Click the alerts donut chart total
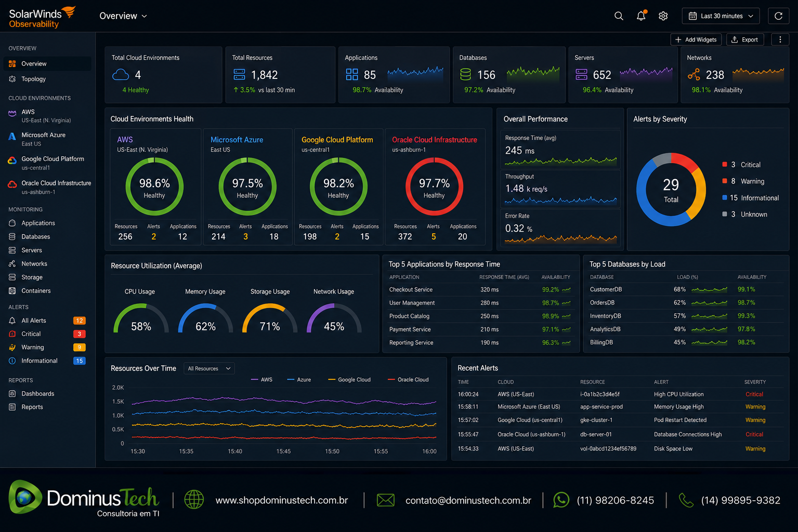Image resolution: width=798 pixels, height=532 pixels. [x=671, y=190]
